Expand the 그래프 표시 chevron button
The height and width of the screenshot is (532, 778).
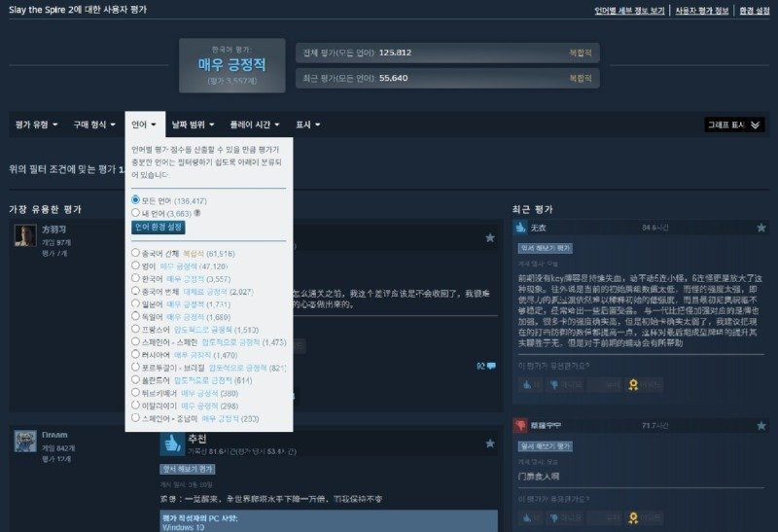coord(757,124)
